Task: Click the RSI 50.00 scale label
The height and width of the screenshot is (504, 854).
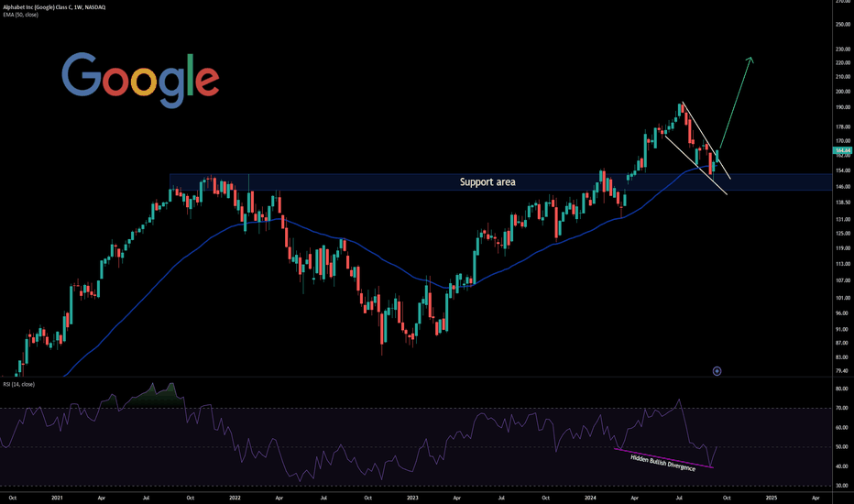Action: click(x=841, y=447)
